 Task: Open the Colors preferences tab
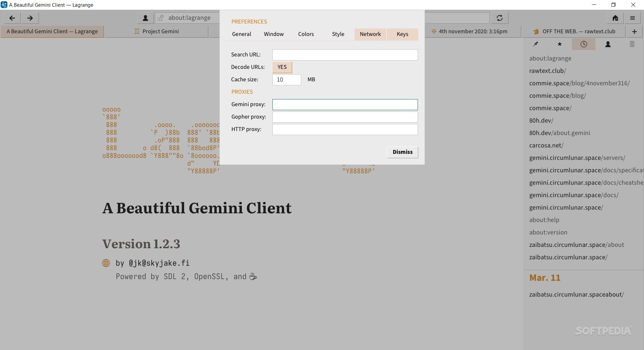click(306, 34)
